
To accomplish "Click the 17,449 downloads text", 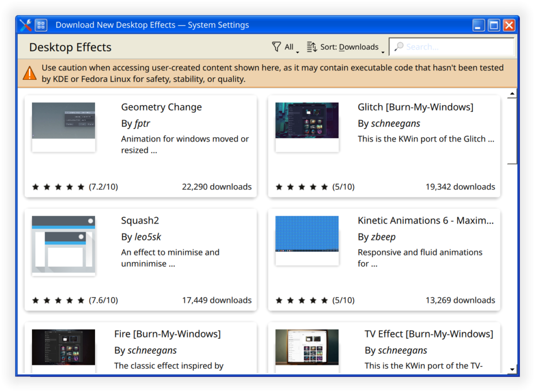I will click(217, 300).
